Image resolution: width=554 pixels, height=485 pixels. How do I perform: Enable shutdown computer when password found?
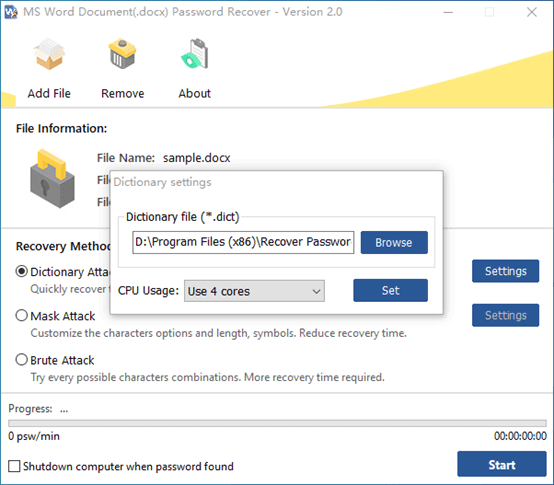(x=14, y=466)
